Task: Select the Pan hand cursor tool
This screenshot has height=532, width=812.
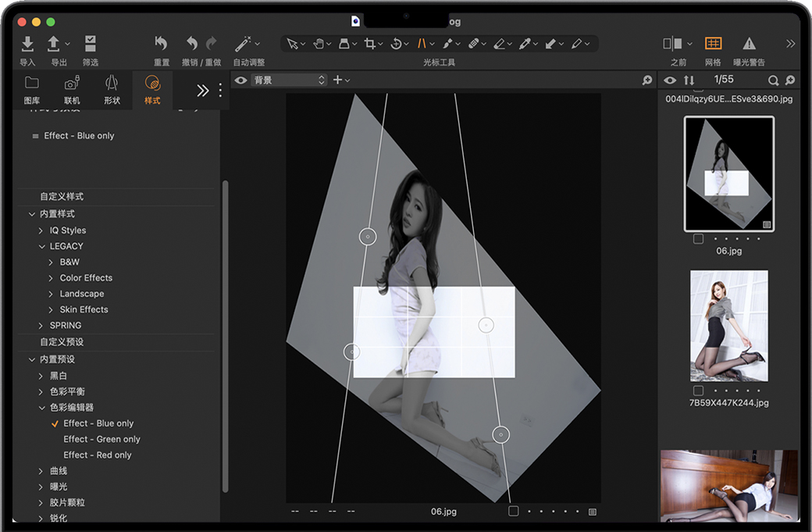Action: [319, 44]
